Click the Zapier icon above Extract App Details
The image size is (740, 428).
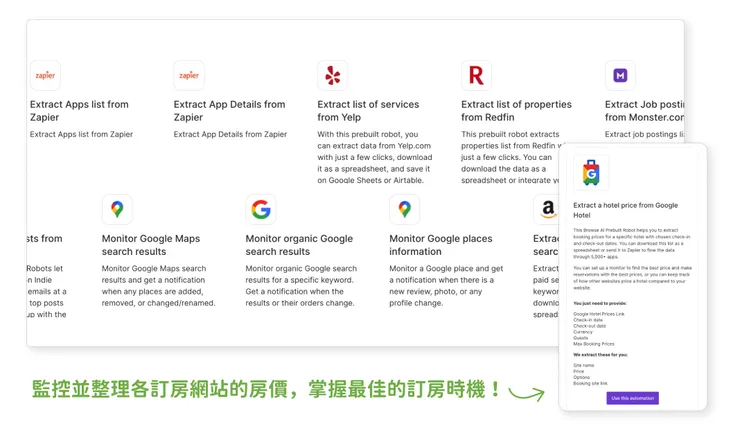point(189,76)
